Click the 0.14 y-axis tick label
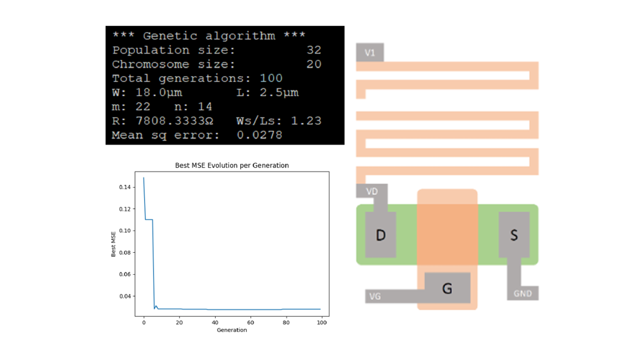 [125, 187]
